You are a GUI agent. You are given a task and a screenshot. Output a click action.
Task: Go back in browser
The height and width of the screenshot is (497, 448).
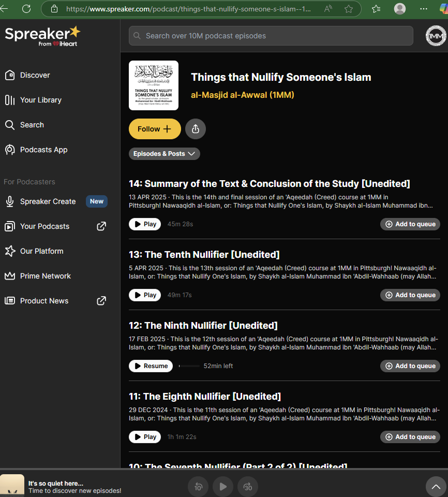pyautogui.click(x=4, y=9)
